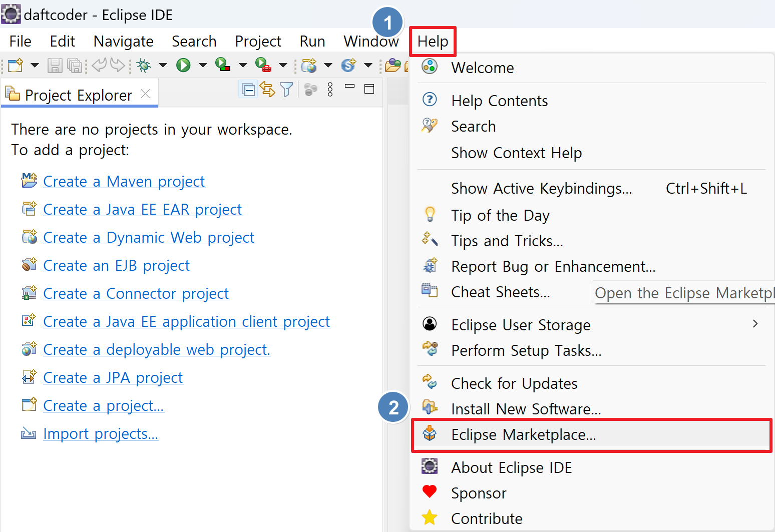Image resolution: width=775 pixels, height=532 pixels.
Task: Click the New wizard toolbar icon
Action: coord(16,65)
